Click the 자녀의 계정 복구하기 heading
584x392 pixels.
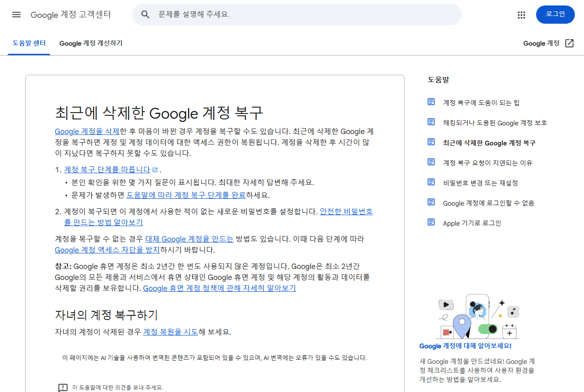(106, 315)
